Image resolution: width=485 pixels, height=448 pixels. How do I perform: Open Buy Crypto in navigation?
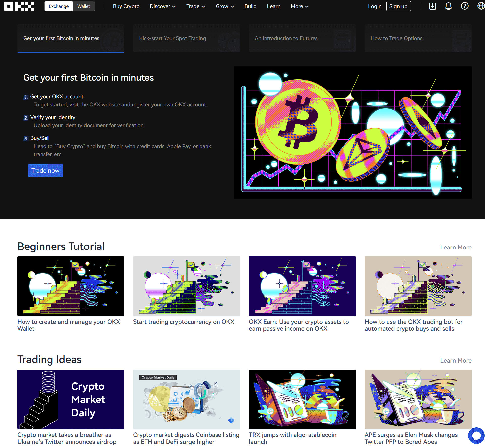pos(126,6)
